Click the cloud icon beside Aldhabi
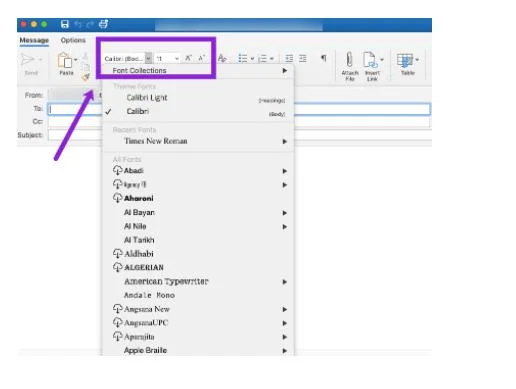This screenshot has width=516, height=389. [x=117, y=253]
